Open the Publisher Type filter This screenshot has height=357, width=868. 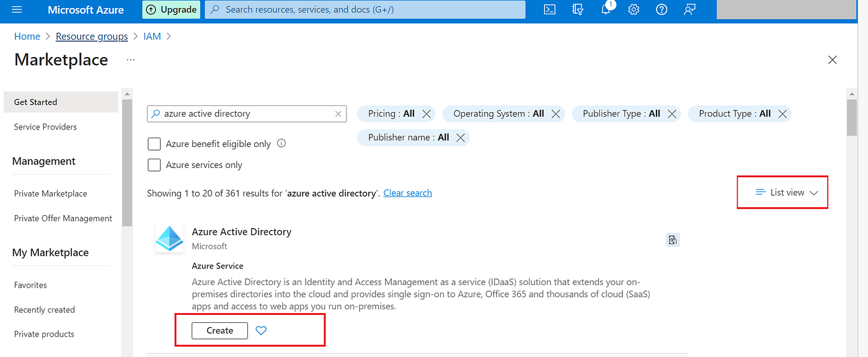pyautogui.click(x=621, y=114)
